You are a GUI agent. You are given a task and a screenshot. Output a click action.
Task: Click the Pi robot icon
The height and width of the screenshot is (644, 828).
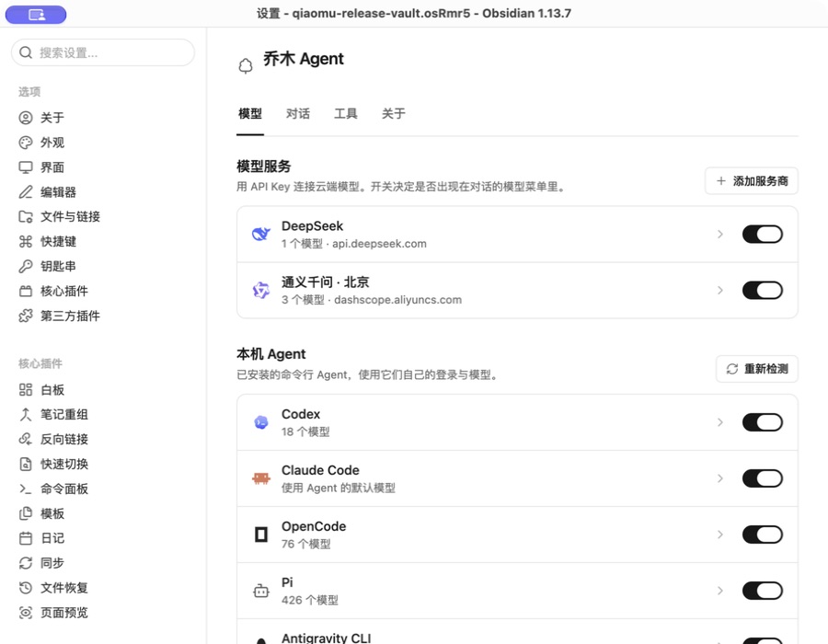[261, 591]
